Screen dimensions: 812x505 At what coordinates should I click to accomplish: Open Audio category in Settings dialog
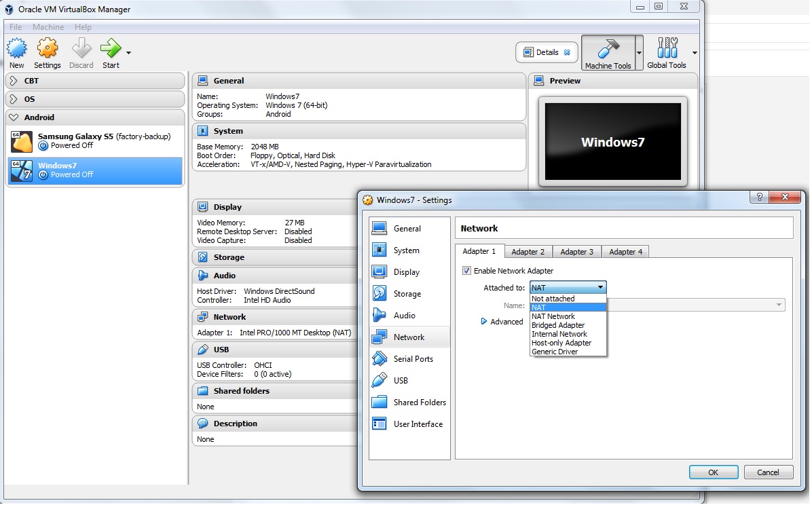pyautogui.click(x=409, y=316)
